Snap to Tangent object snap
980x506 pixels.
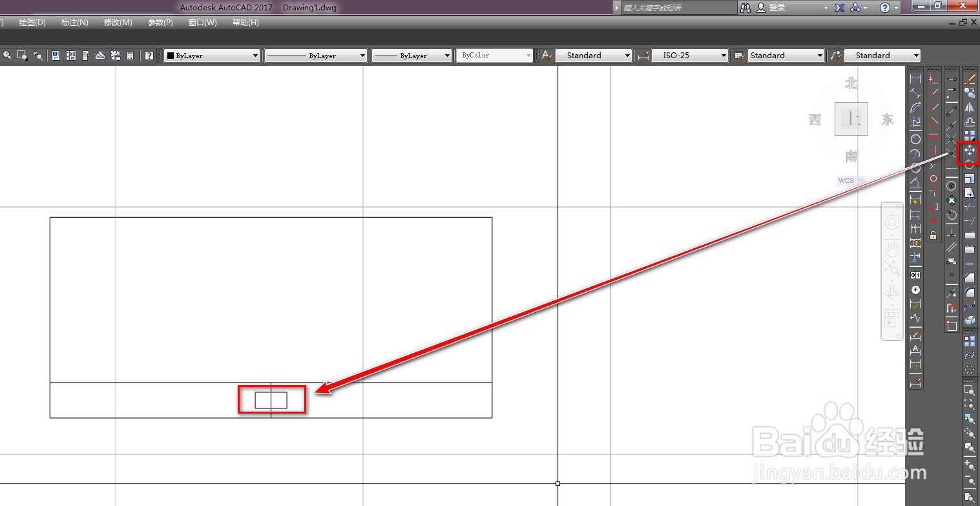(951, 215)
